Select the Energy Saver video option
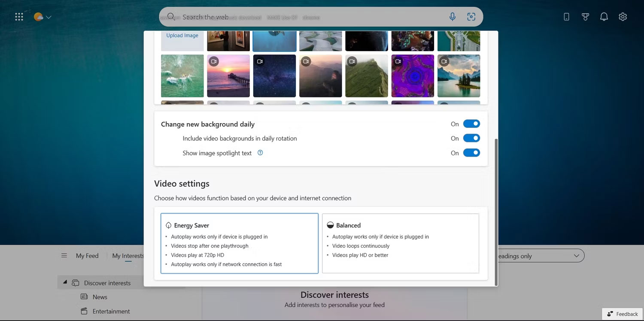Screen dimensions: 644x321 [x=240, y=243]
